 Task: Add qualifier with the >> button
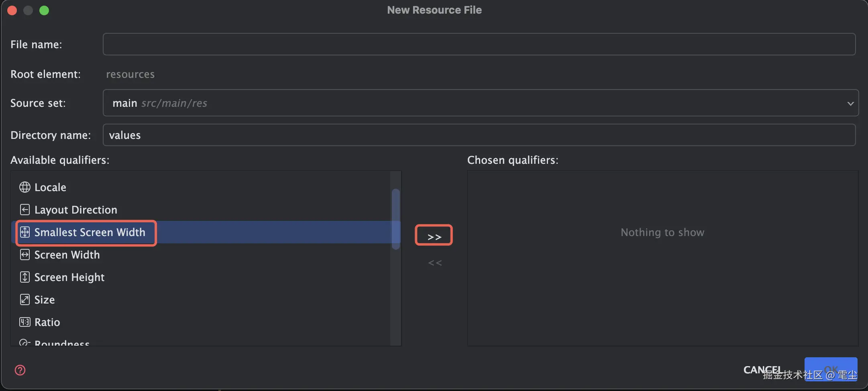pyautogui.click(x=434, y=236)
